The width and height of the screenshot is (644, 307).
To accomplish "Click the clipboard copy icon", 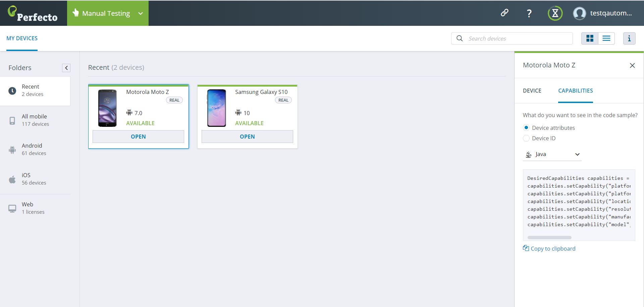I will click(x=526, y=248).
